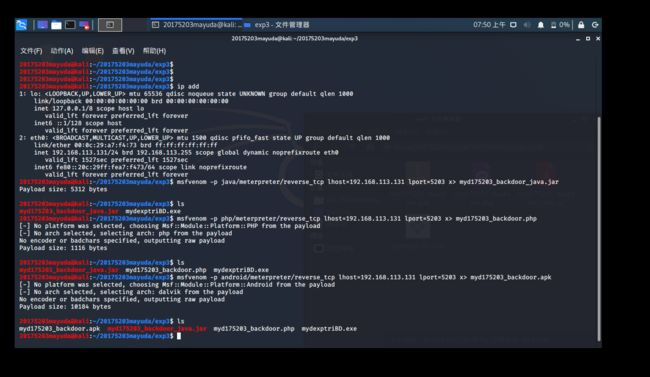Open the display settings tray icon
This screenshot has height=377, width=650.
click(x=513, y=25)
